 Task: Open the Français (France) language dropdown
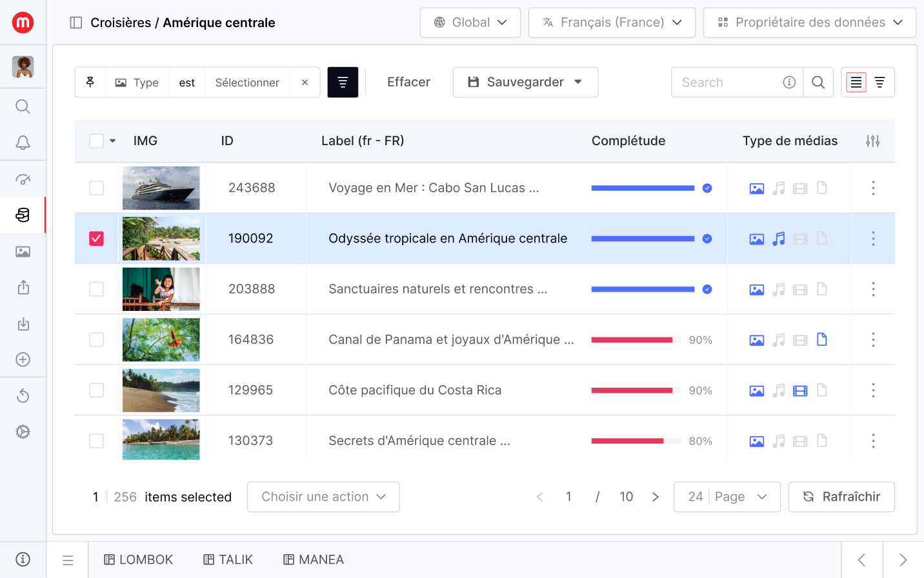[x=611, y=23]
